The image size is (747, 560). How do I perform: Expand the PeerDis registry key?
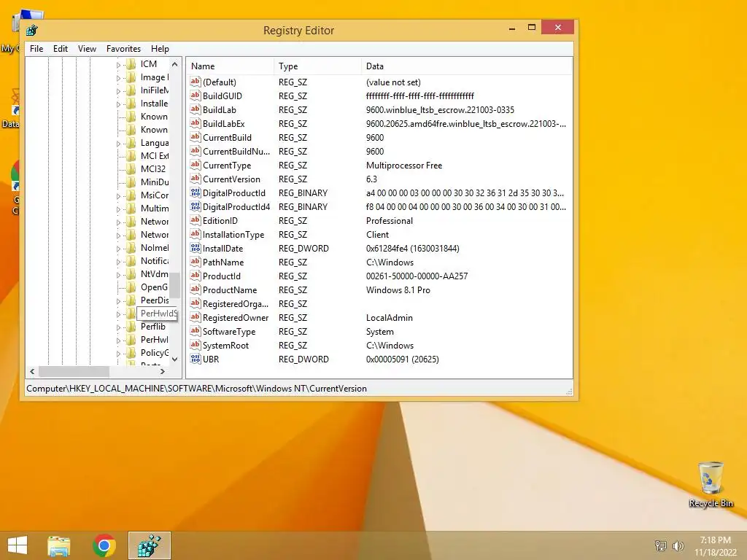pyautogui.click(x=119, y=300)
